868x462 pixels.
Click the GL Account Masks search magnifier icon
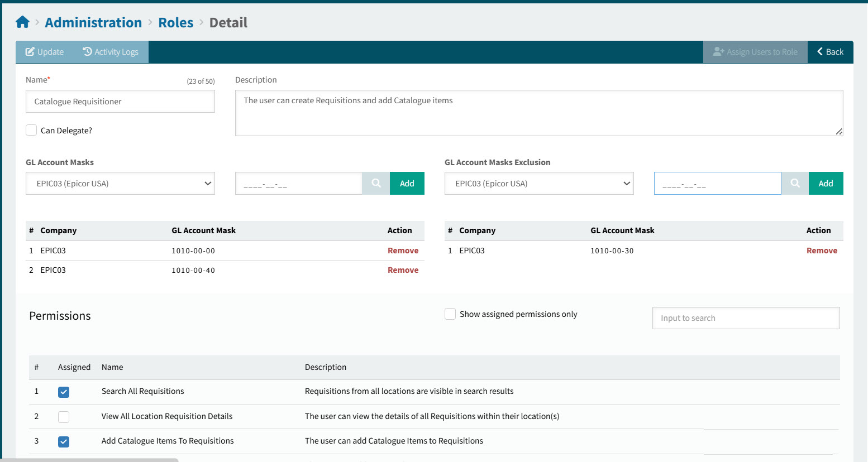click(376, 184)
